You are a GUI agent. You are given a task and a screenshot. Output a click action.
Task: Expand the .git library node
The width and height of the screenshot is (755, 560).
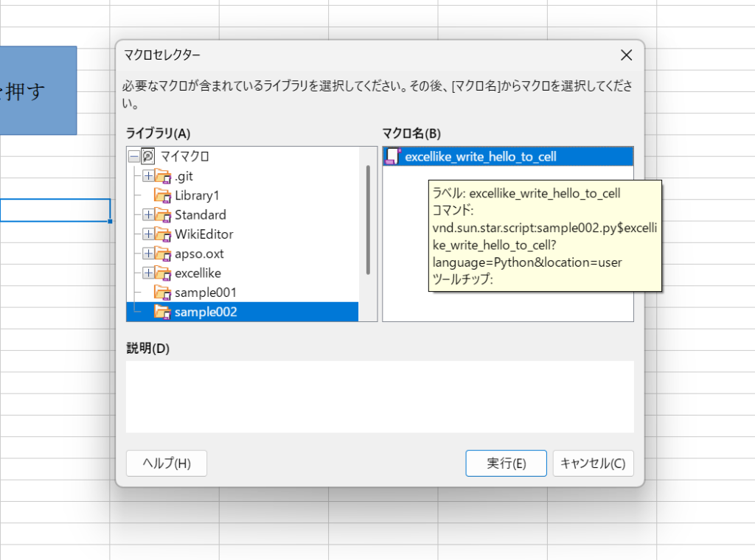pos(147,176)
